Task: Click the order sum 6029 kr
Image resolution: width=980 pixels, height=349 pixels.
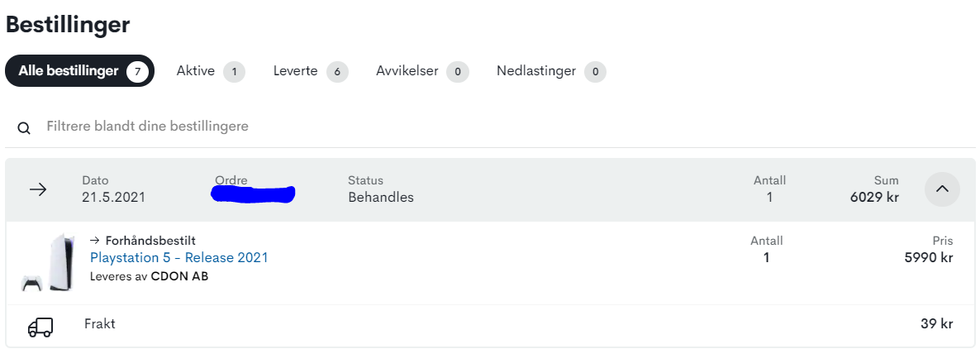Action: 874,198
